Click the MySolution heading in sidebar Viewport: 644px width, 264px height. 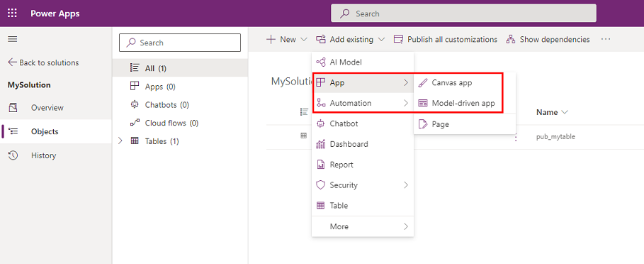pos(29,85)
